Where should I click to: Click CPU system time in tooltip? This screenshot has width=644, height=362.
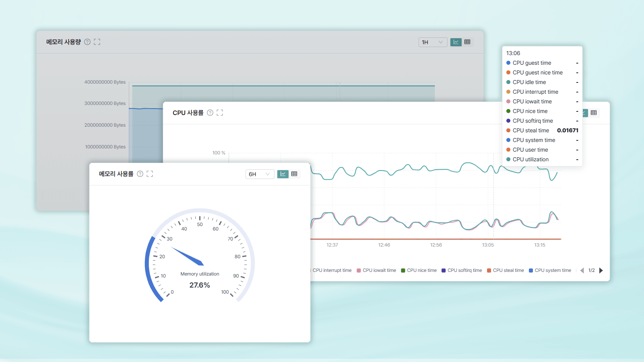[534, 140]
